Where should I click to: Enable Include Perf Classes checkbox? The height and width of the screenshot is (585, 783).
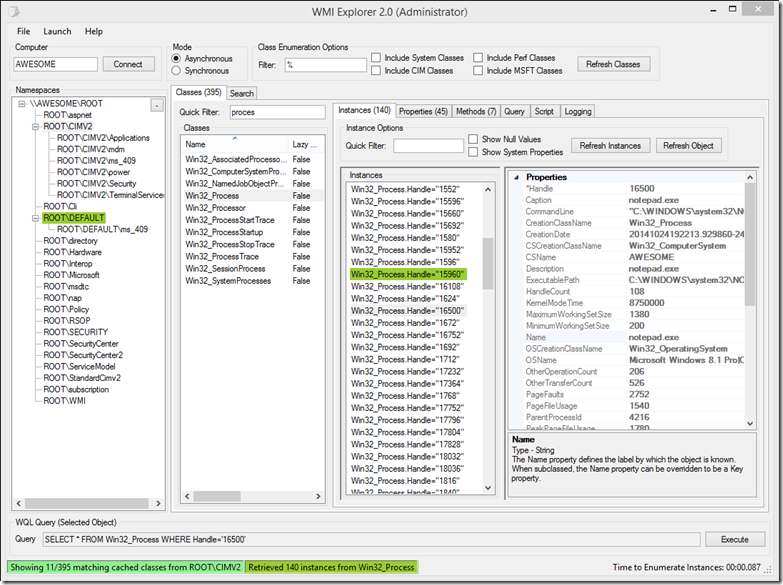[478, 58]
